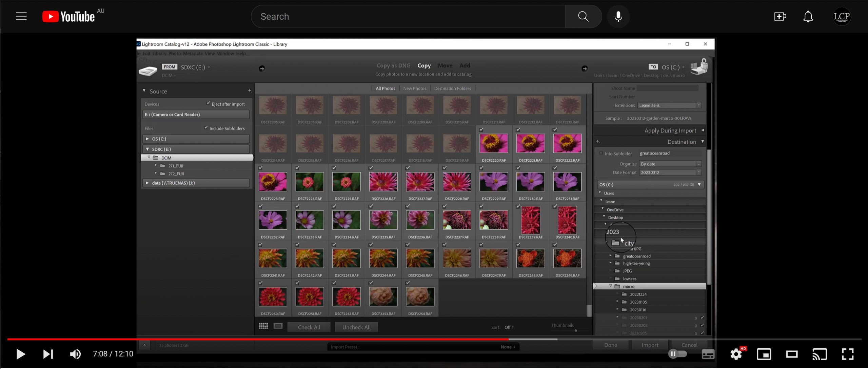Switch Lightroom to grid view

coord(263,326)
